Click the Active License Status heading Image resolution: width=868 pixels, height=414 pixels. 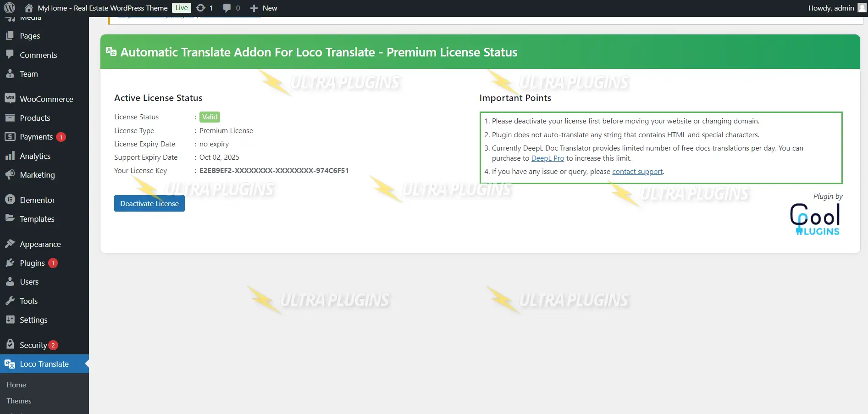pos(158,98)
